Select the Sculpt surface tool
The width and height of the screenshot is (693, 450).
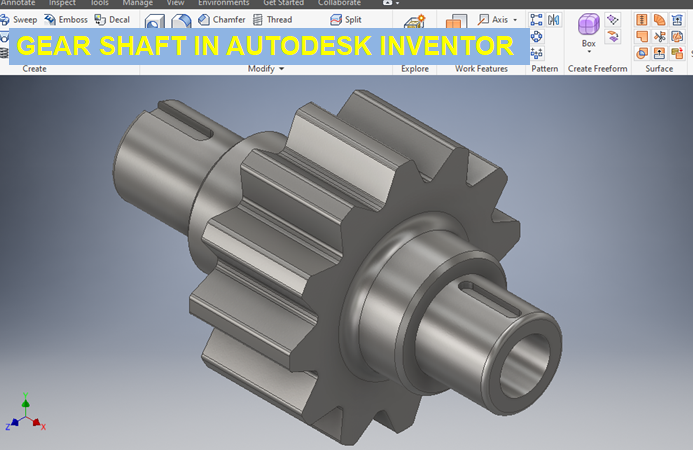(642, 53)
